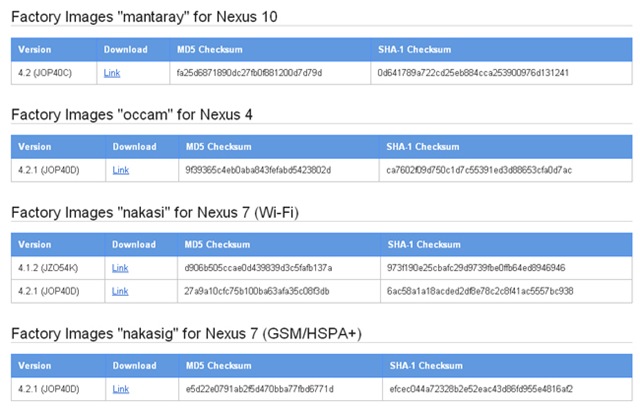Click heading Factory Images "occam" for Nexus 4

pos(131,115)
